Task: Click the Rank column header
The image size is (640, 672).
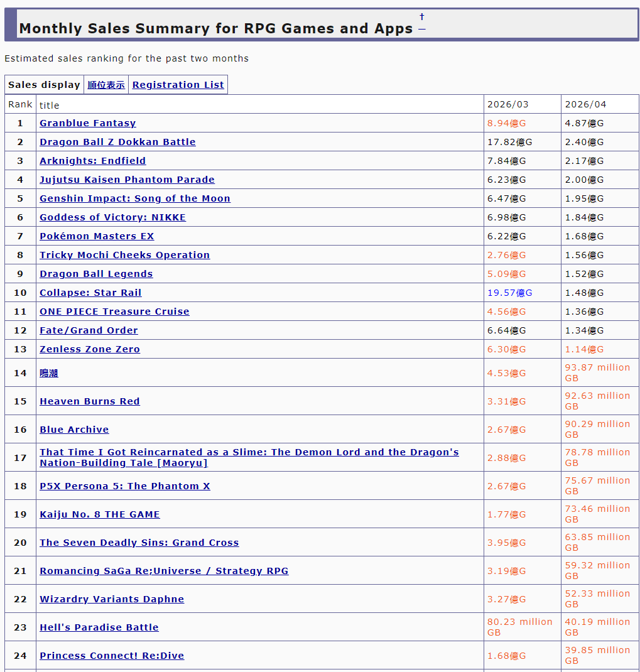Action: [20, 104]
